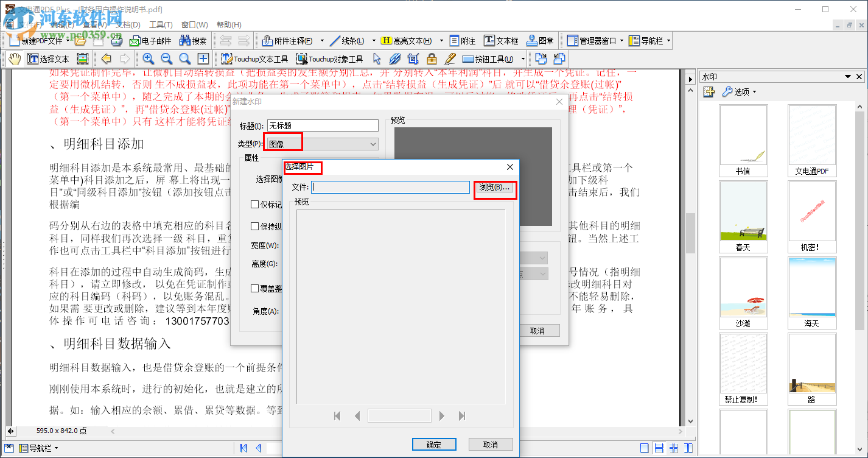
Task: Open the New PDF File dropdown arrow
Action: [67, 41]
